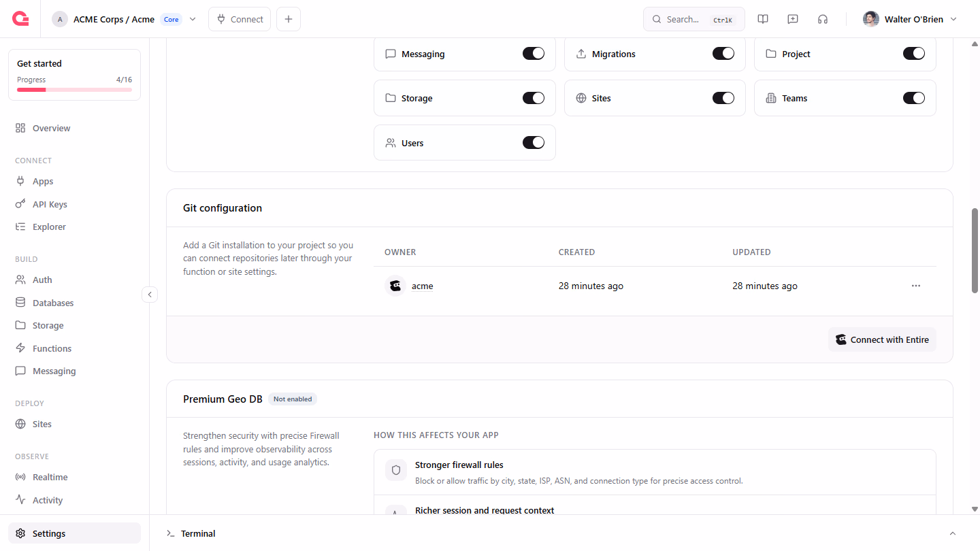Open Sites under Deploy
980x551 pixels.
pyautogui.click(x=75, y=424)
